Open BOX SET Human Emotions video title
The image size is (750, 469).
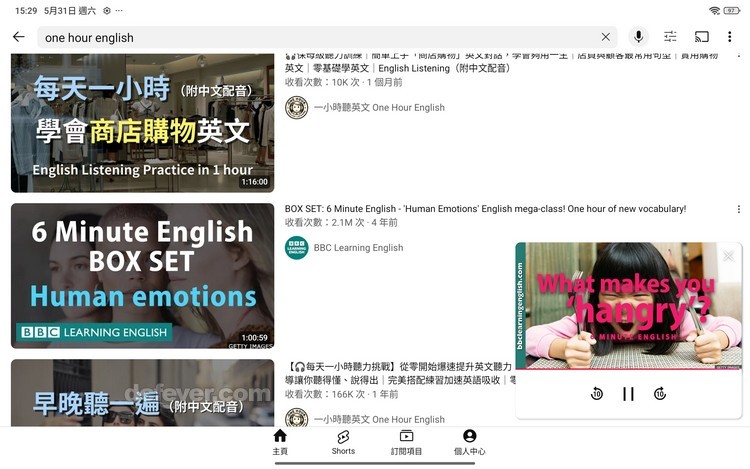[x=485, y=209]
